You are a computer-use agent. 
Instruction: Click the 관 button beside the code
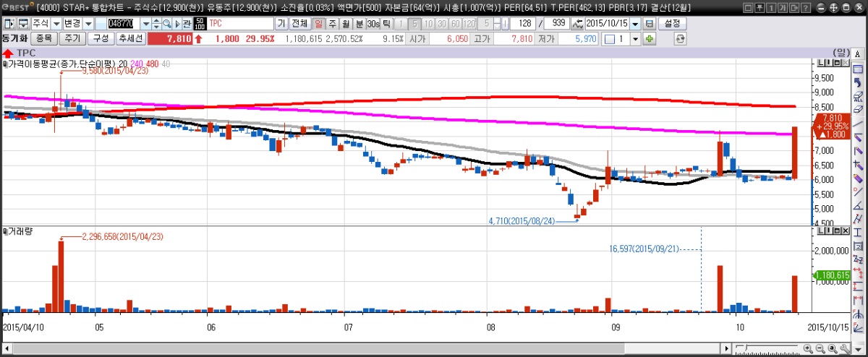coord(187,24)
